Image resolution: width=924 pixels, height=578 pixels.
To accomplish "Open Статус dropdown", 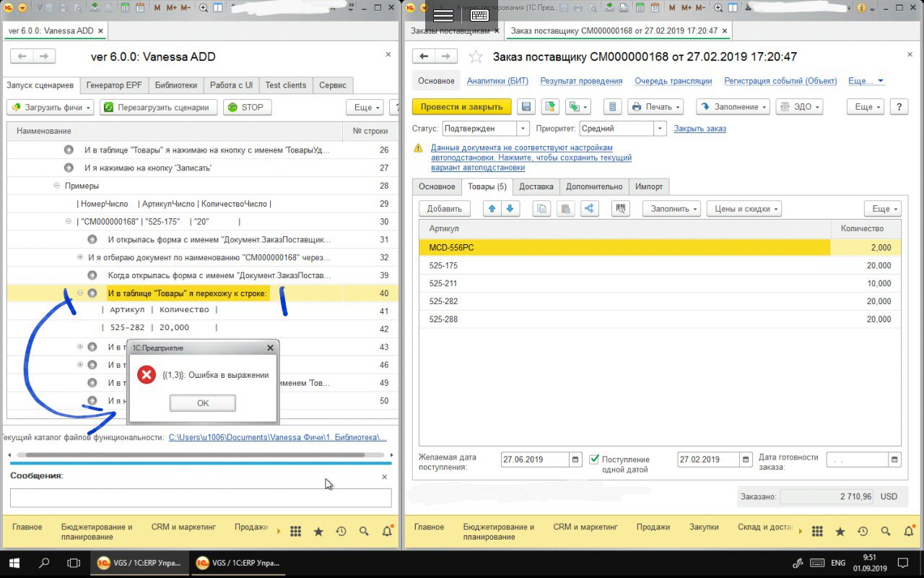I will click(x=523, y=129).
